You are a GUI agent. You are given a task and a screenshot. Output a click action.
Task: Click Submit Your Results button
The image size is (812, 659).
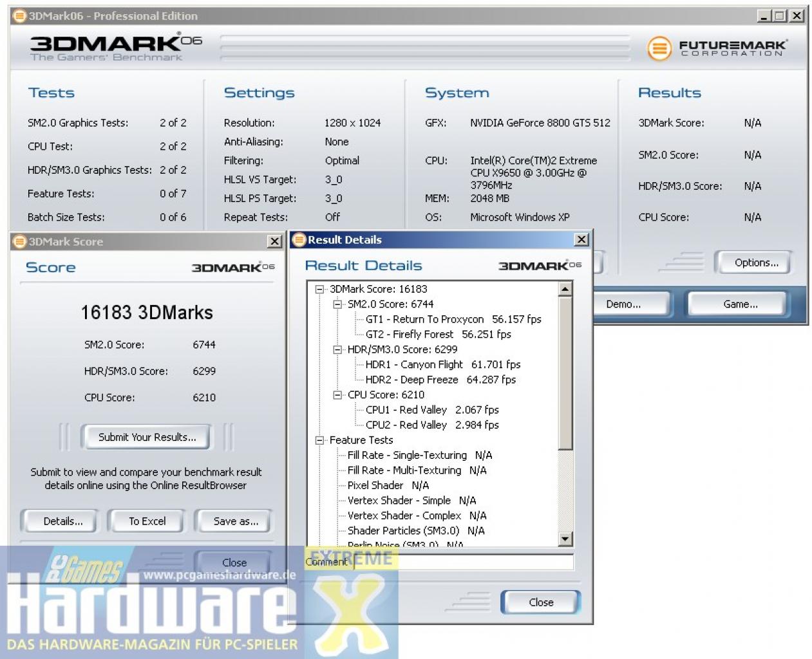click(x=147, y=437)
